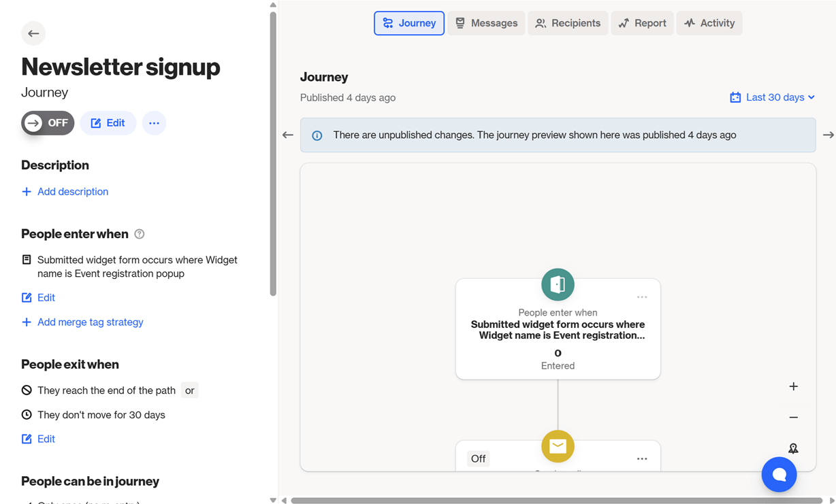
Task: Open options menu on email step card
Action: pyautogui.click(x=642, y=458)
